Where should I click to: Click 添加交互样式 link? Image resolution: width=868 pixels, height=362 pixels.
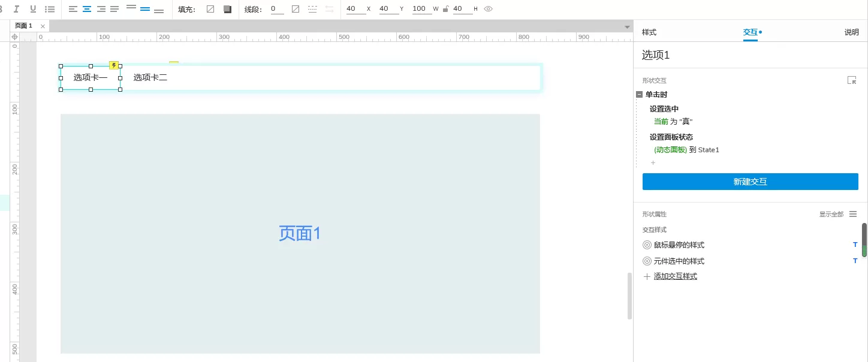click(x=676, y=276)
